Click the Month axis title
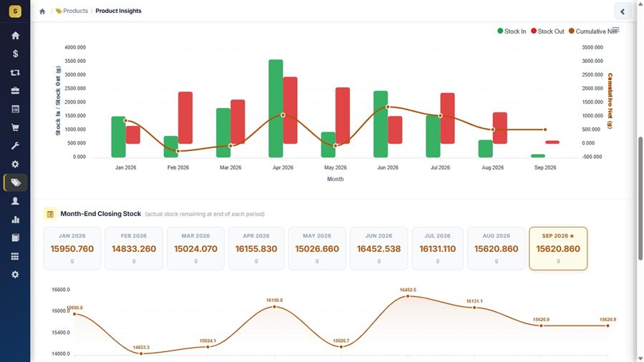 pyautogui.click(x=335, y=179)
